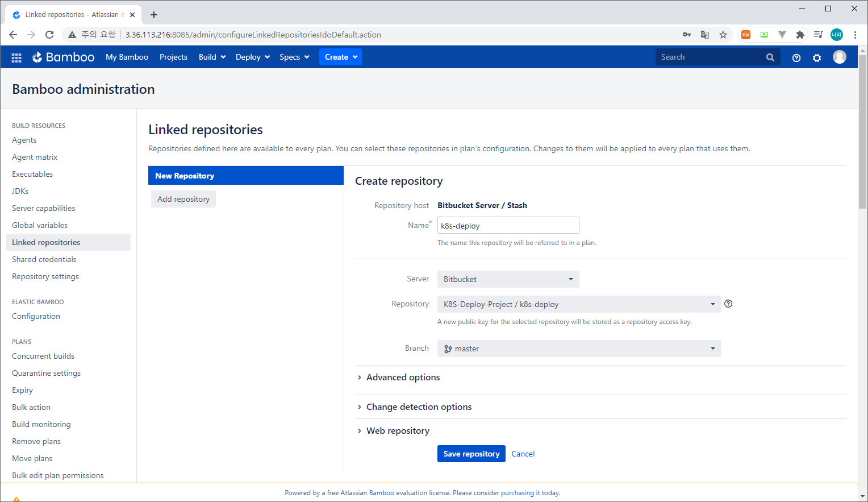
Task: Select Linked repositories in the sidebar
Action: (x=68, y=242)
